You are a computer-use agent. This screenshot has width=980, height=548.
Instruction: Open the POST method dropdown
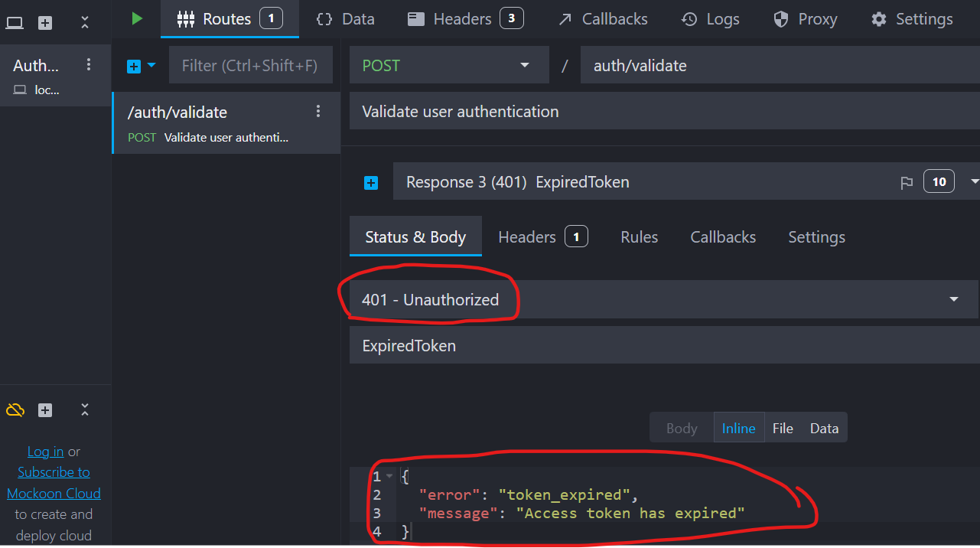[x=449, y=65]
